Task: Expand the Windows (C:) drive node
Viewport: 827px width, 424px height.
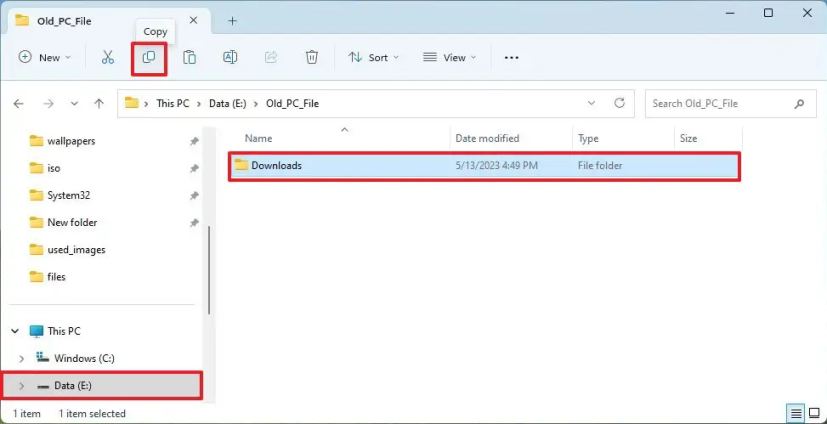Action: coord(22,359)
